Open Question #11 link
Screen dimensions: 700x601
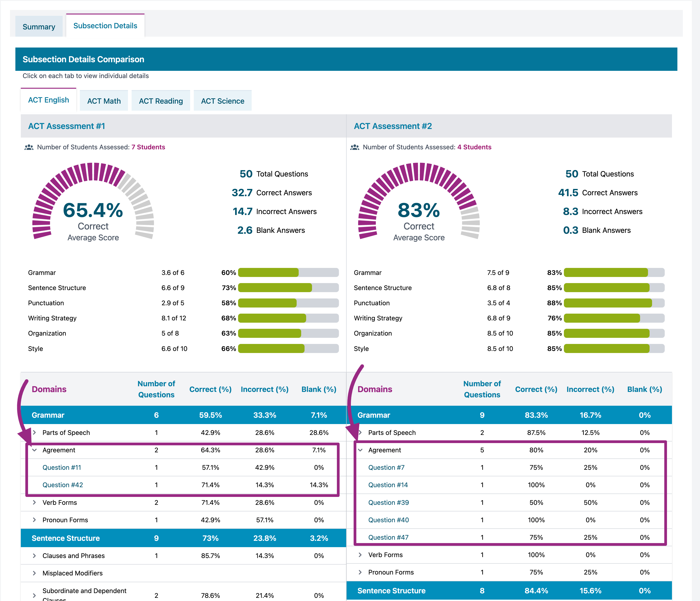[x=62, y=467]
